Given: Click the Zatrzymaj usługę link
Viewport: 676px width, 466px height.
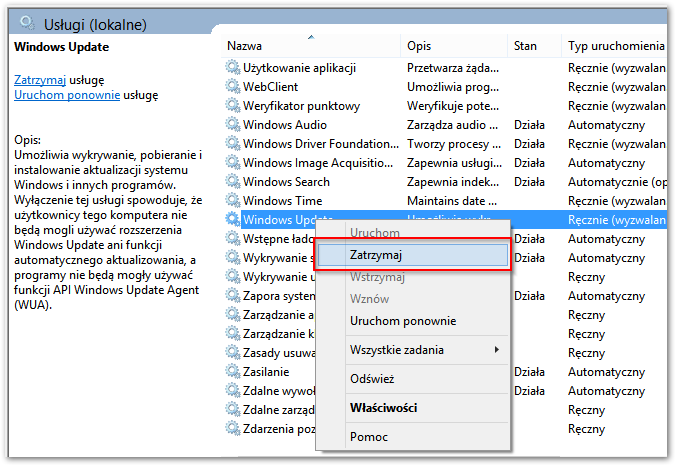Looking at the screenshot, I should click(x=40, y=80).
